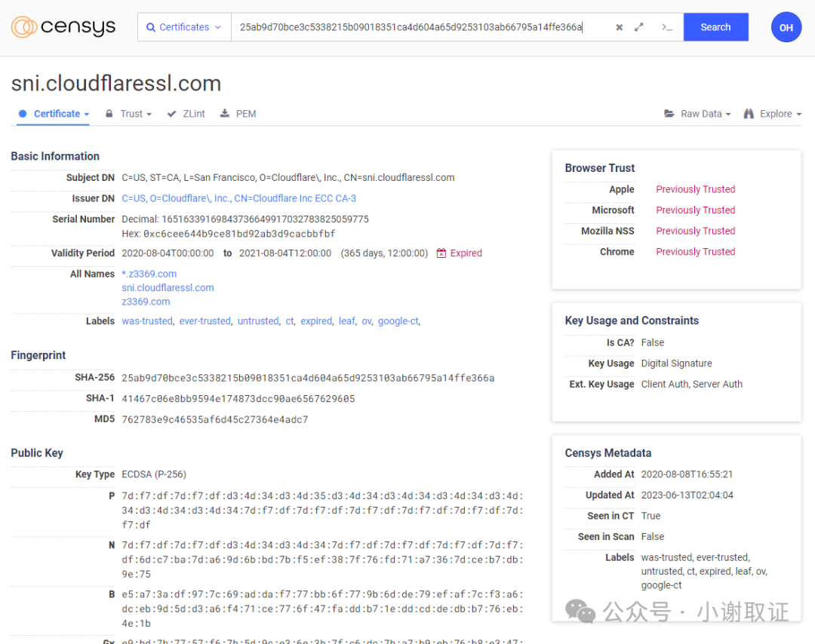Click the Seen in CT True value
Screen dimensions: 815x644
pyautogui.click(x=650, y=516)
